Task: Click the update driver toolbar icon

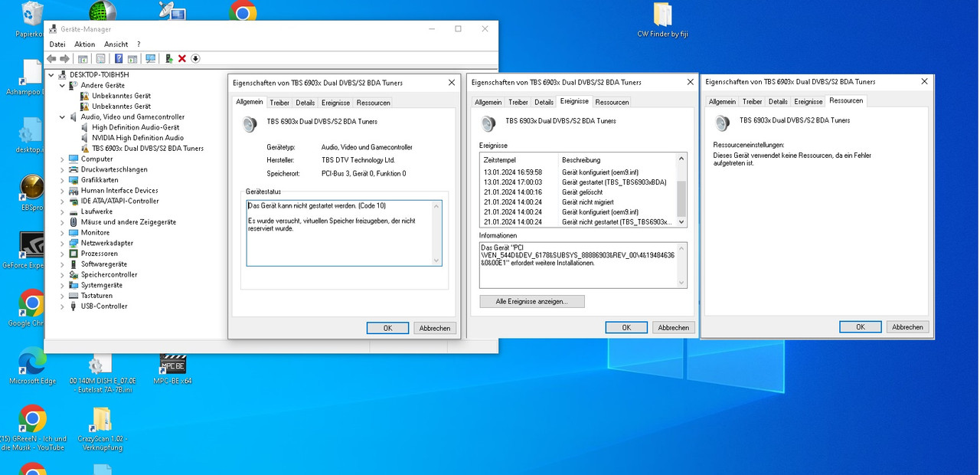Action: (169, 59)
